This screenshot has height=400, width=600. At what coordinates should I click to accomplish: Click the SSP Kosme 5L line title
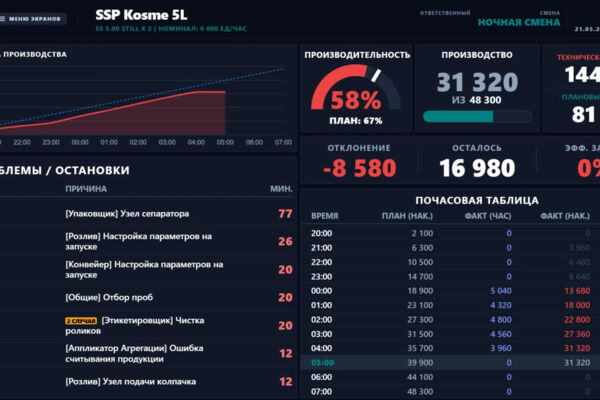point(141,15)
